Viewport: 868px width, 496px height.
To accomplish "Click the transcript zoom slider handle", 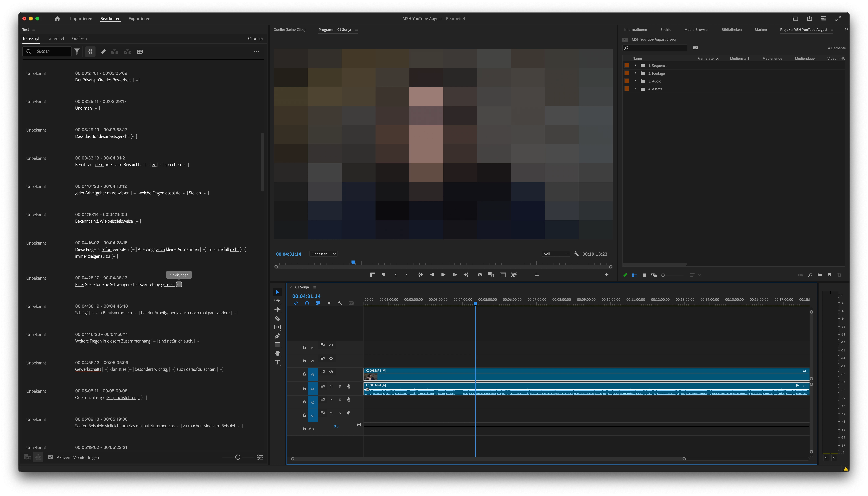I will [238, 457].
